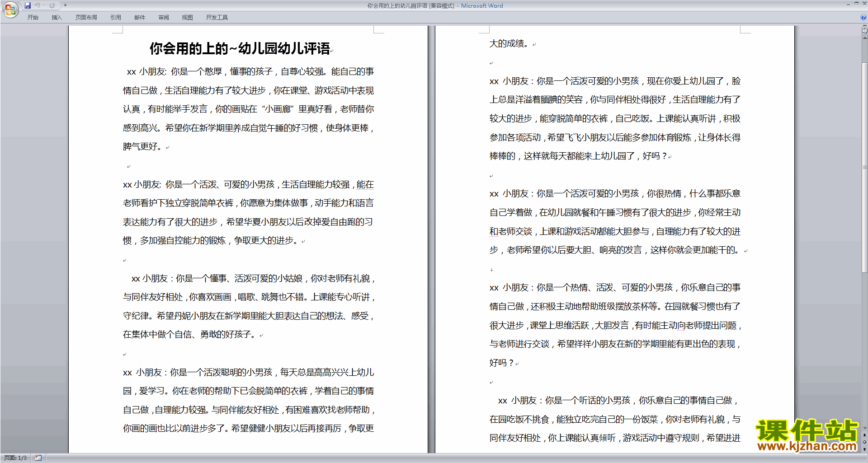Close the Microsoft Word window
The height and width of the screenshot is (463, 868).
(x=864, y=4)
